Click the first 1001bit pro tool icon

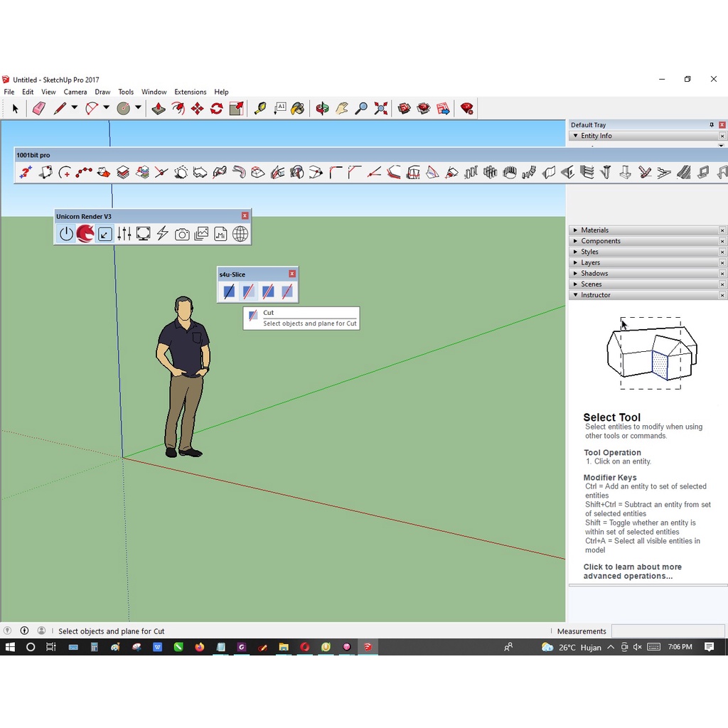pos(26,172)
